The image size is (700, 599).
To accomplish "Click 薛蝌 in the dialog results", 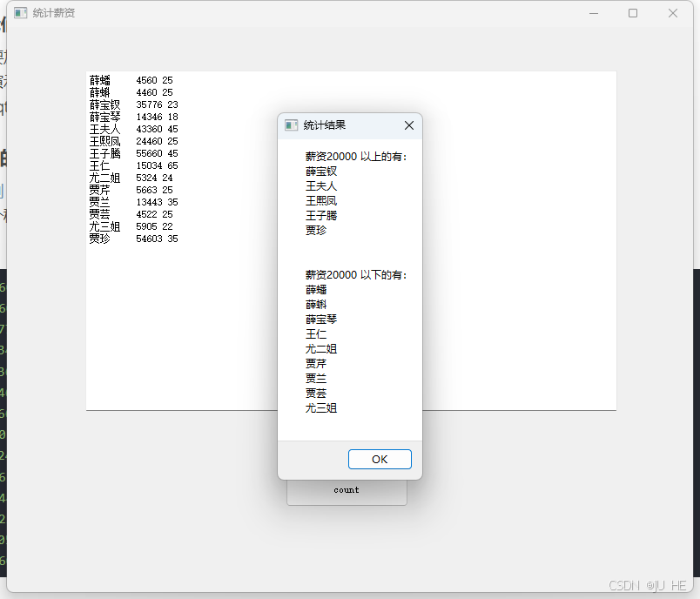I will point(316,305).
